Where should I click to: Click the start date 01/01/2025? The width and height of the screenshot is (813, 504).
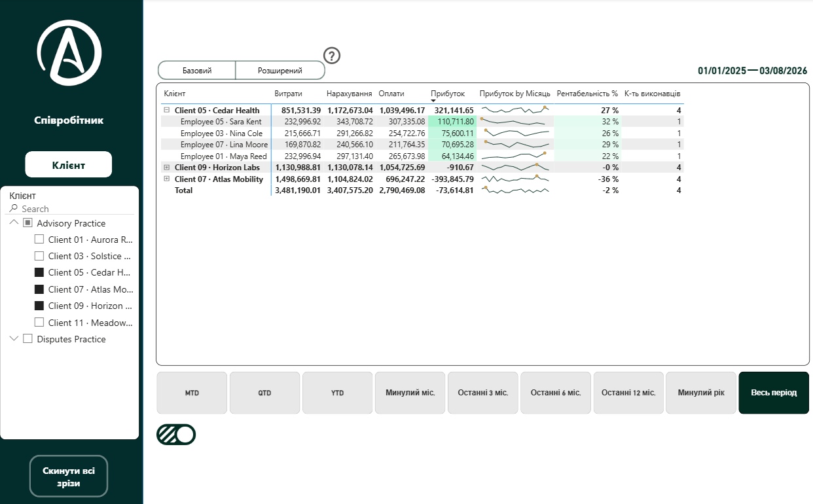click(722, 71)
